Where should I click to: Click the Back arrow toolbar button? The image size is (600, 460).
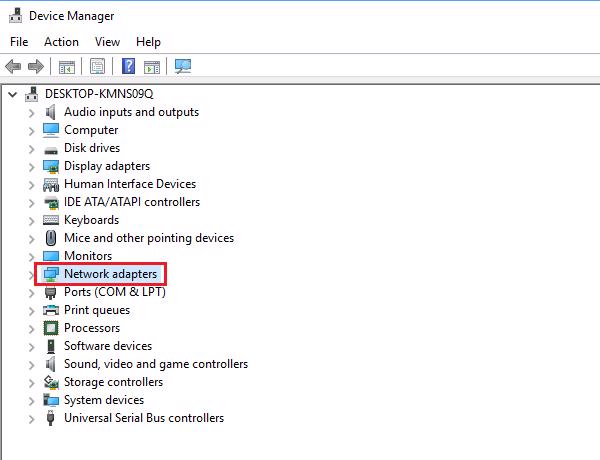click(x=13, y=67)
